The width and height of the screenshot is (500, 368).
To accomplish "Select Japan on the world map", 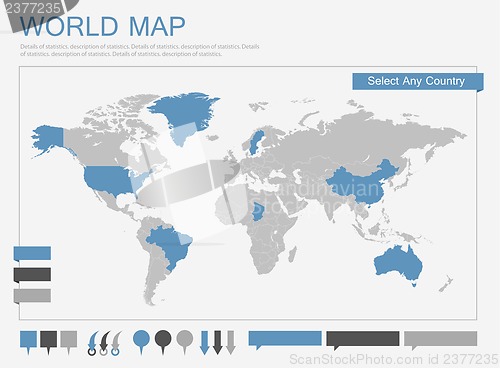I will pyautogui.click(x=402, y=182).
